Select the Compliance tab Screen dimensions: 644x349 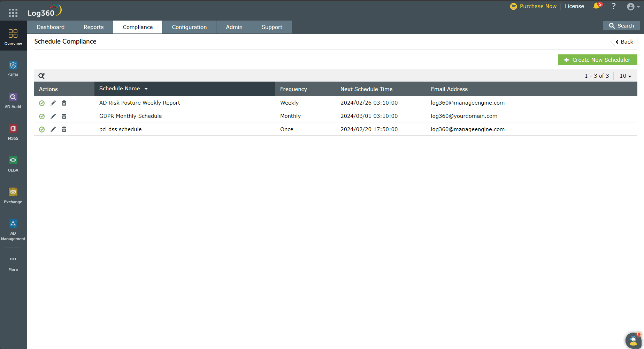pyautogui.click(x=138, y=27)
